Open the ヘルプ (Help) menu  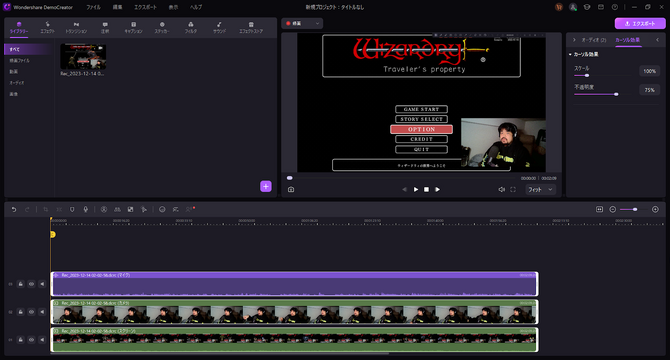[196, 7]
